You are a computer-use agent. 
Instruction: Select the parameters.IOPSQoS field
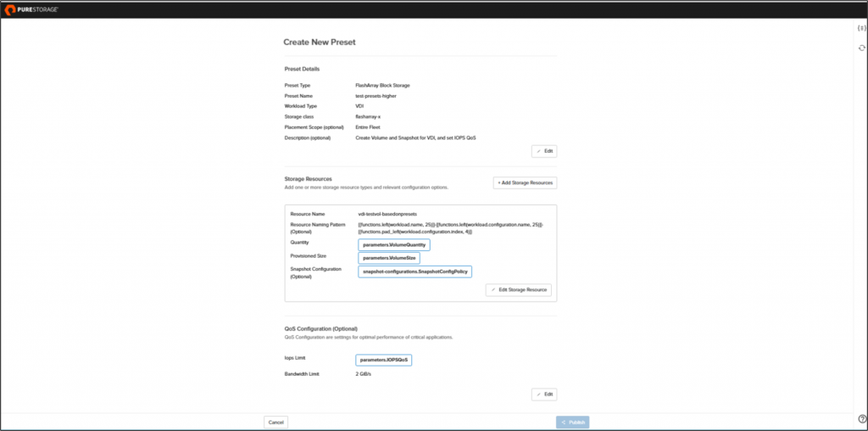pos(384,360)
